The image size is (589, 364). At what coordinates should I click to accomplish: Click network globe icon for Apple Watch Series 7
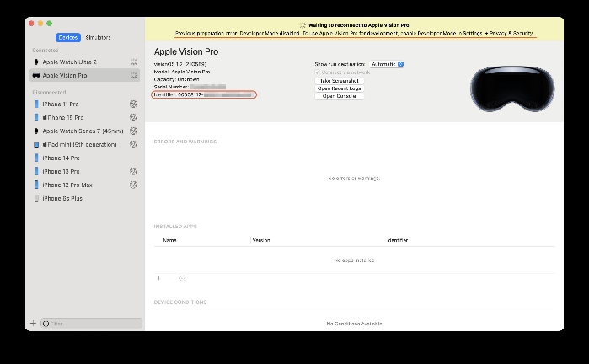[x=133, y=131]
